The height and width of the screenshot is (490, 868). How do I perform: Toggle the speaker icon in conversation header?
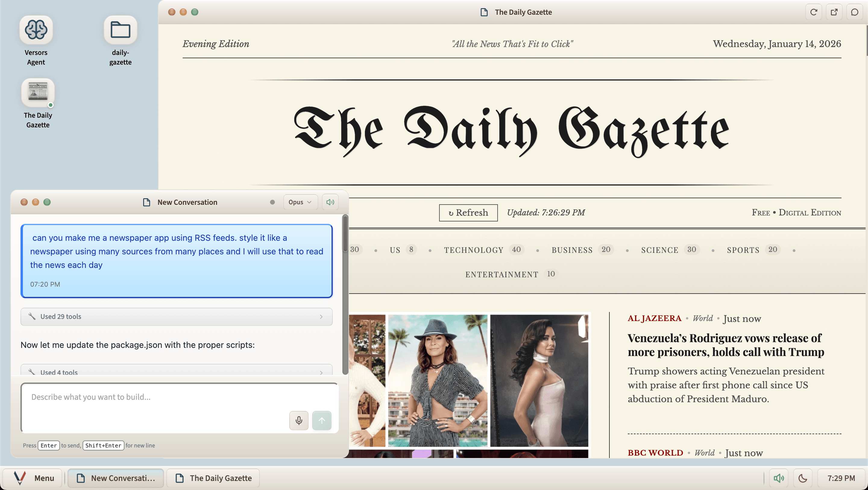(x=330, y=202)
